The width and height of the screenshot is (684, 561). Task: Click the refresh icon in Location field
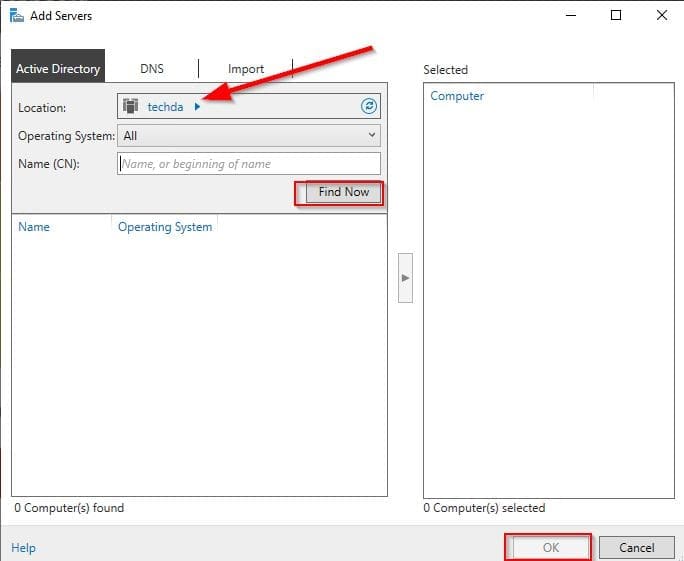click(x=368, y=106)
